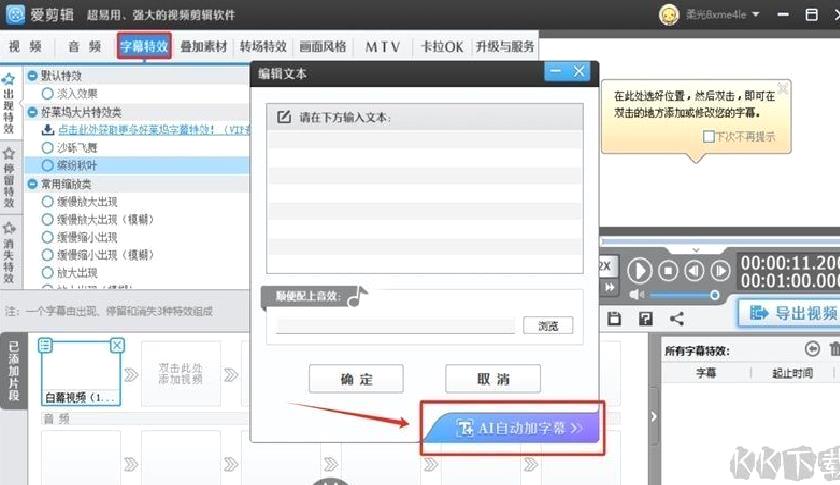Open the 字幕特效 tab
Viewport: 840px width, 485px height.
tap(144, 47)
